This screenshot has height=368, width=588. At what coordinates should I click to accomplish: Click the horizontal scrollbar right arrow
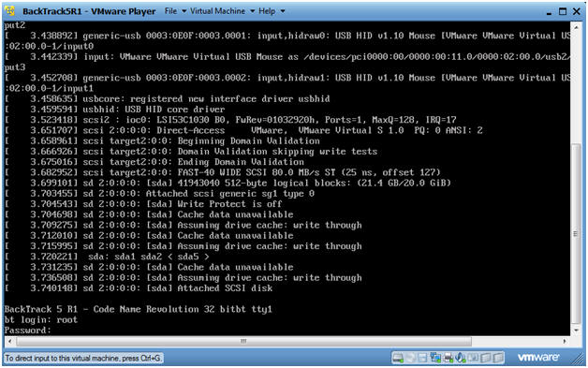565,341
